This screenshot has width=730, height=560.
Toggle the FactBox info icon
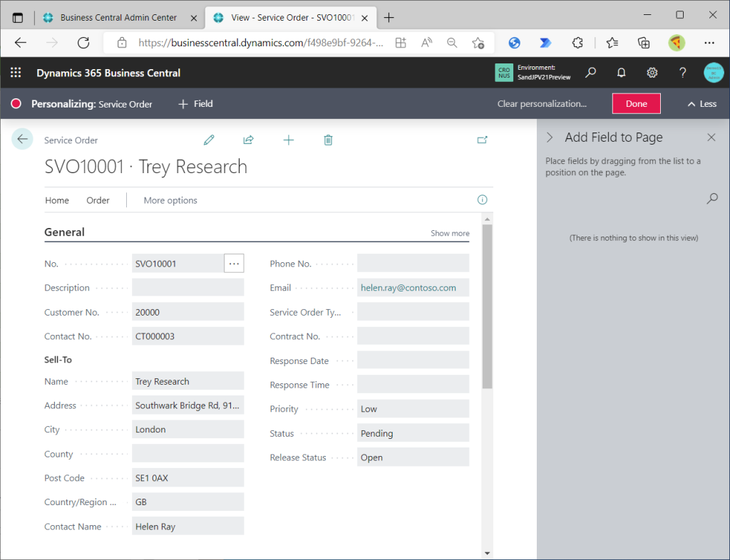click(x=483, y=199)
